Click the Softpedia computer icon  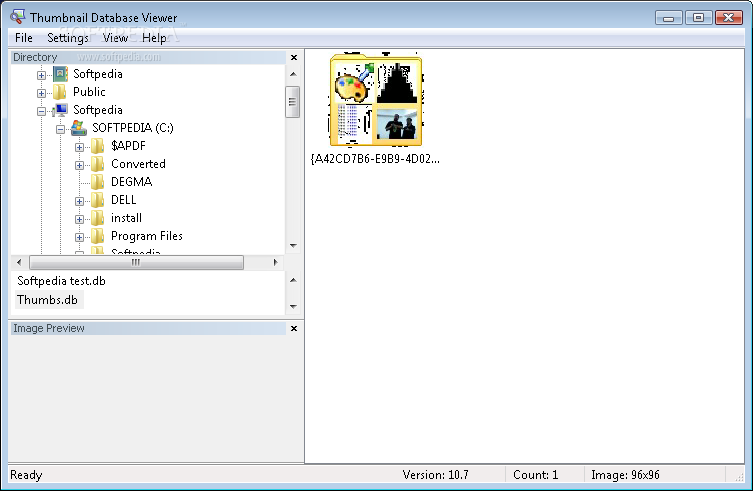coord(60,110)
